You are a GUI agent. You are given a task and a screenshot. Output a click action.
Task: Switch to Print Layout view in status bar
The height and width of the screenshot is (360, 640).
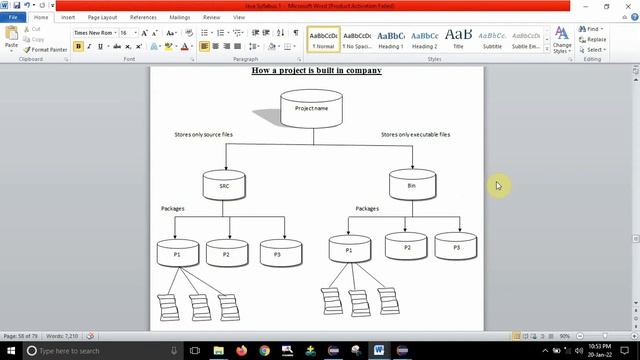(x=516, y=336)
